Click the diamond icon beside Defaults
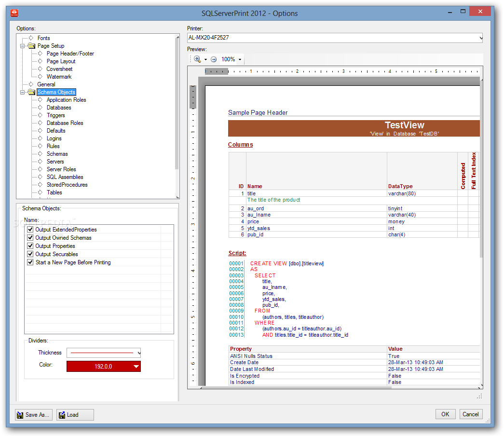 [40, 131]
